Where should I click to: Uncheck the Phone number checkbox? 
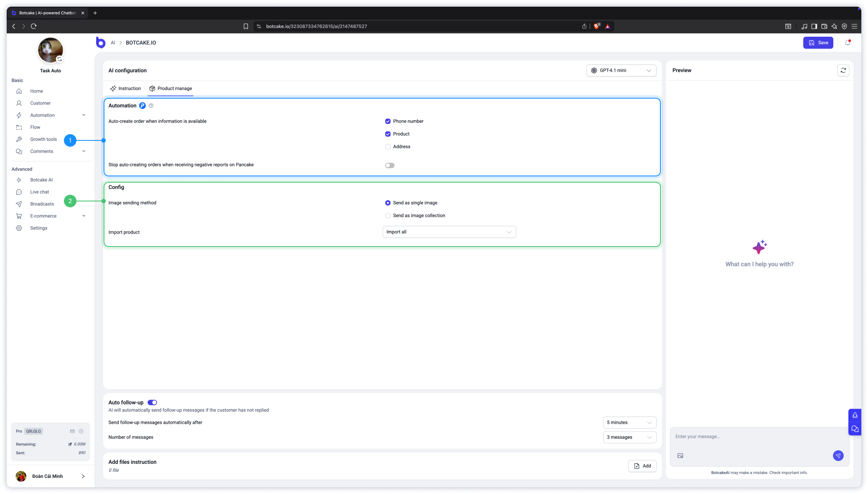pos(388,121)
